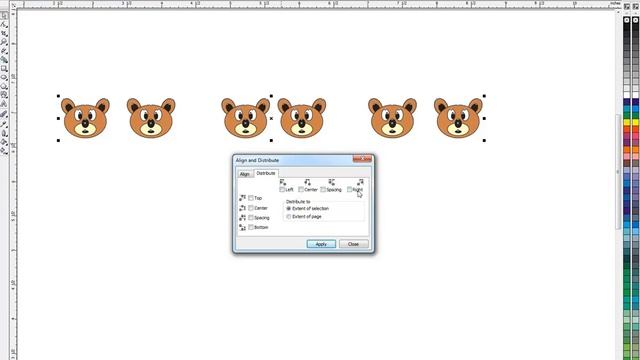This screenshot has width=640, height=360.
Task: Check the vertical Center distribute checkbox
Action: tap(251, 208)
